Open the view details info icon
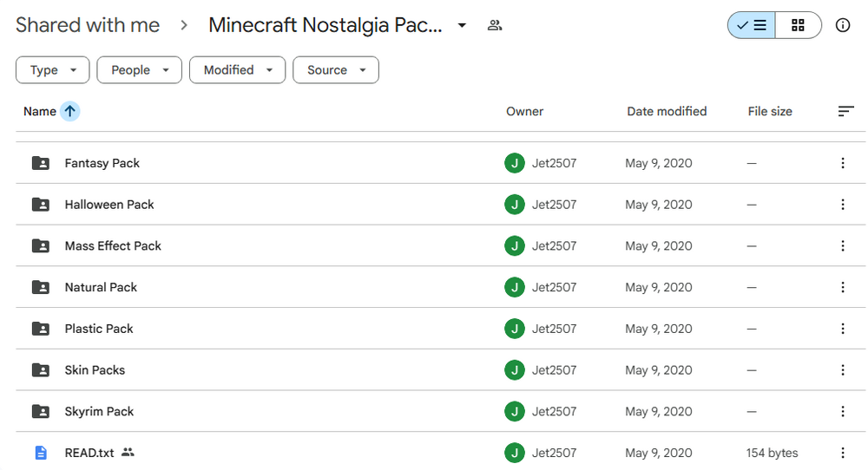Screen dimensions: 868x470 click(843, 25)
